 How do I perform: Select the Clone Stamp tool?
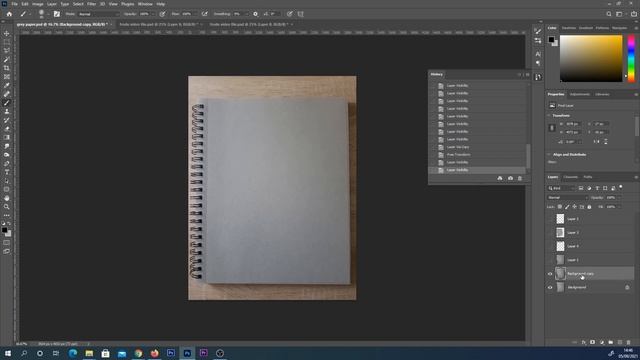pyautogui.click(x=7, y=111)
